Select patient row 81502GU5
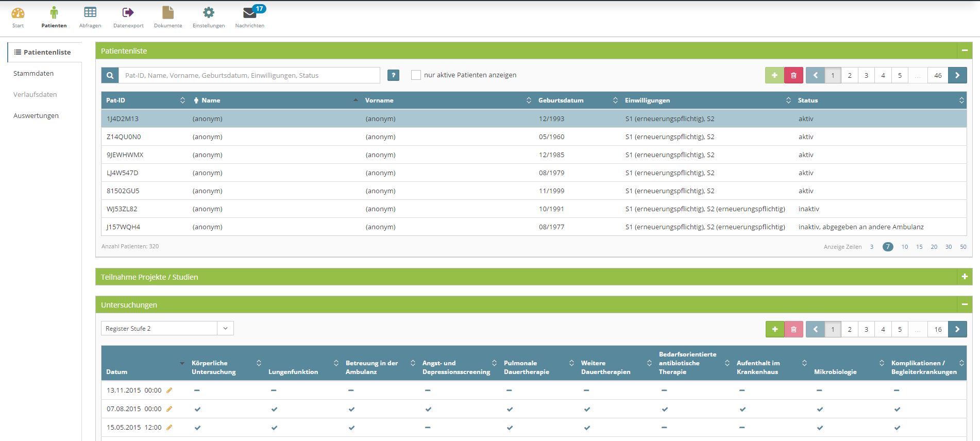The height and width of the screenshot is (441, 980). 534,191
